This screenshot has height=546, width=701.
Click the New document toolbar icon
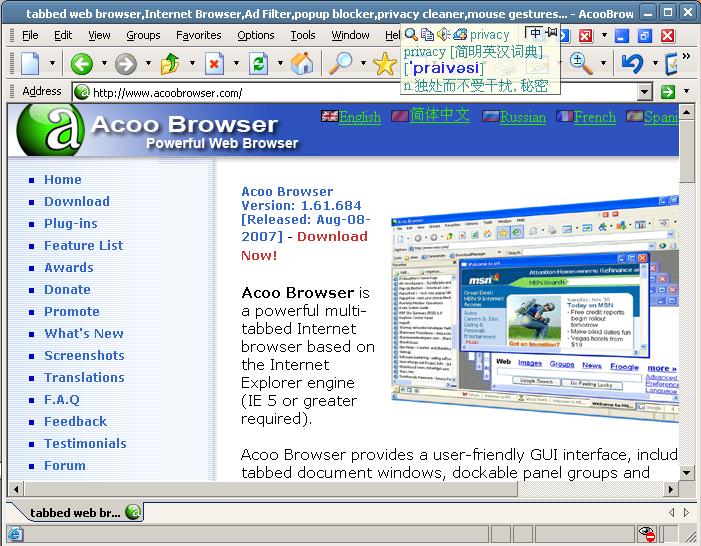click(x=30, y=64)
